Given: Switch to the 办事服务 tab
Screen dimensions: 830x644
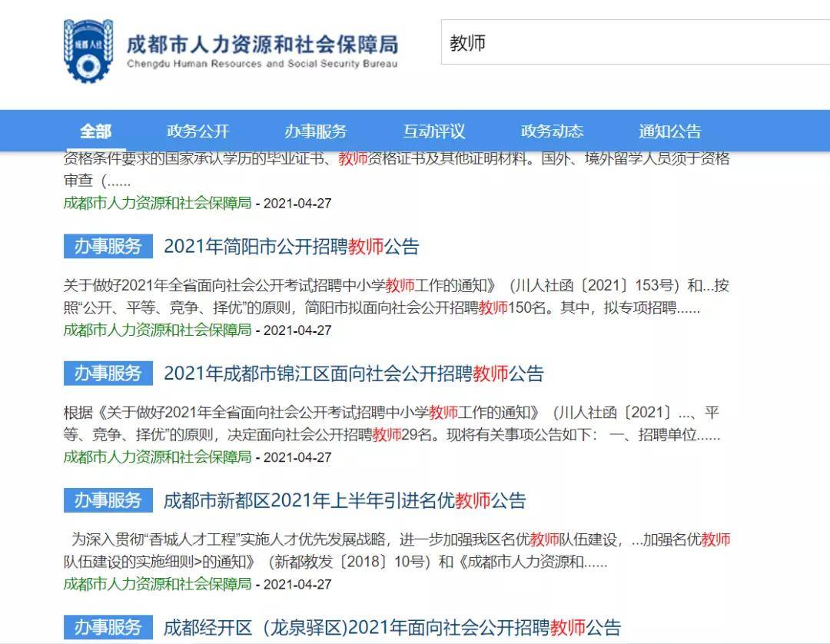Looking at the screenshot, I should [315, 131].
